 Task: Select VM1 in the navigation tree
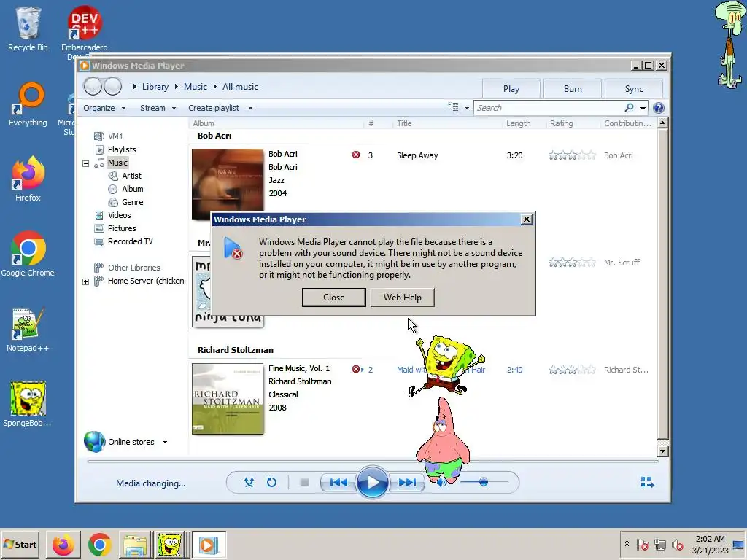pyautogui.click(x=115, y=136)
